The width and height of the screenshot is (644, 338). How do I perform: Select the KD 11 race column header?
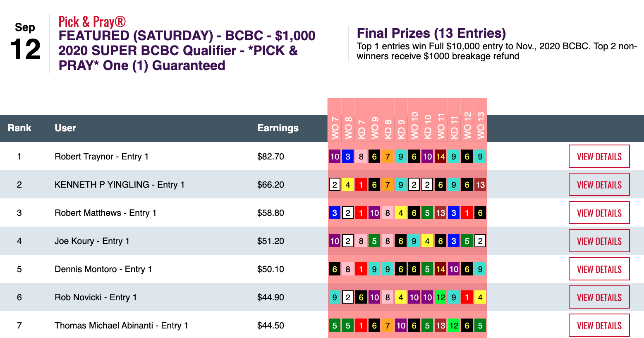coord(454,128)
